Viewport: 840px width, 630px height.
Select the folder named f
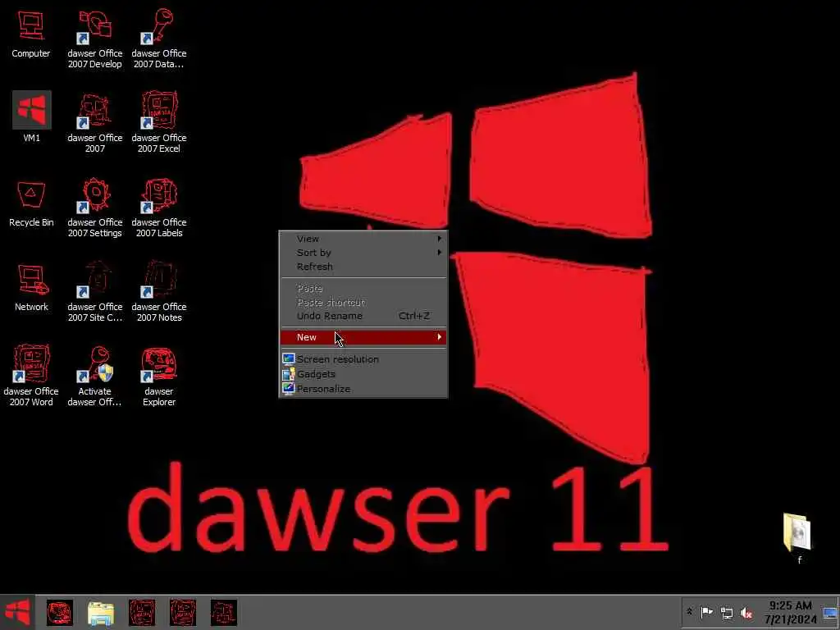pos(797,538)
